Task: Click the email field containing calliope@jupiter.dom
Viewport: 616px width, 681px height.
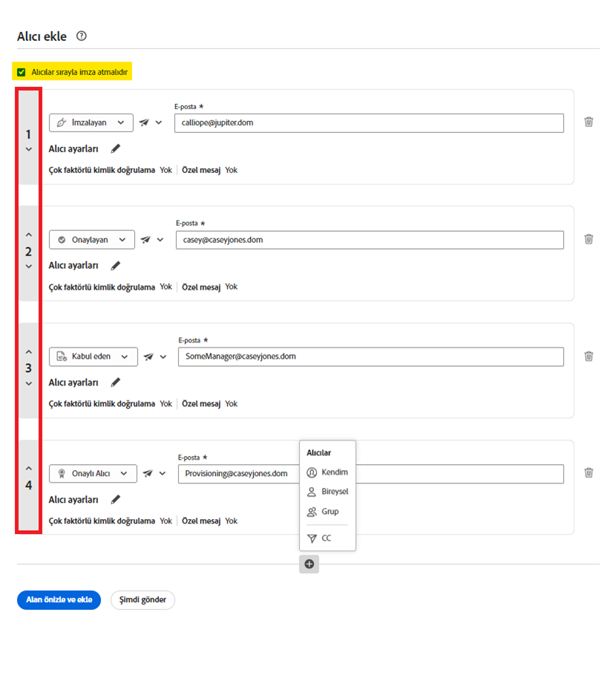Action: click(x=369, y=123)
